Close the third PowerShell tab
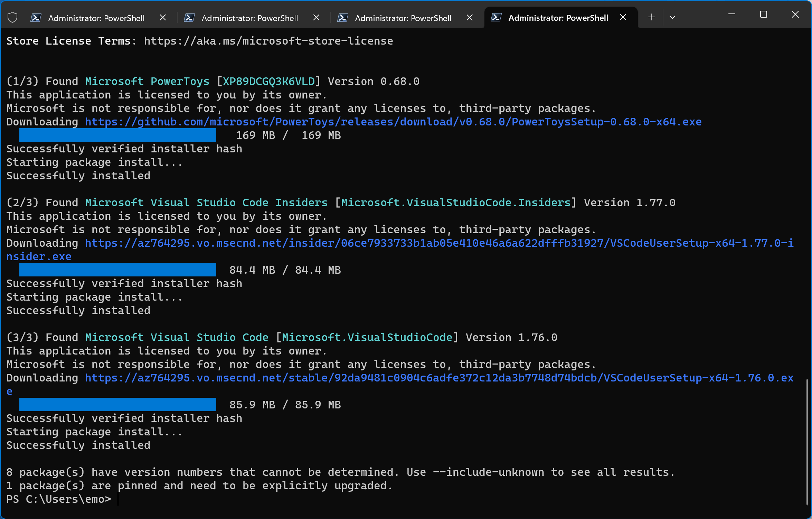The image size is (812, 519). (x=470, y=17)
